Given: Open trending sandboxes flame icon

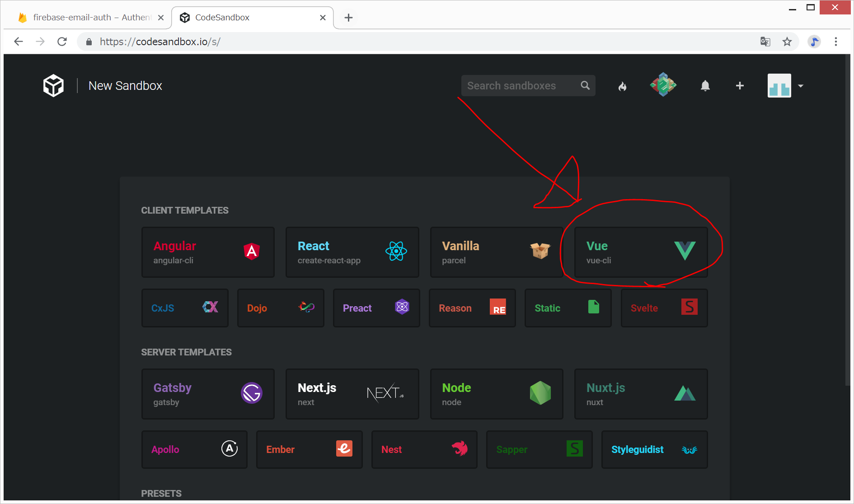Looking at the screenshot, I should pyautogui.click(x=623, y=86).
